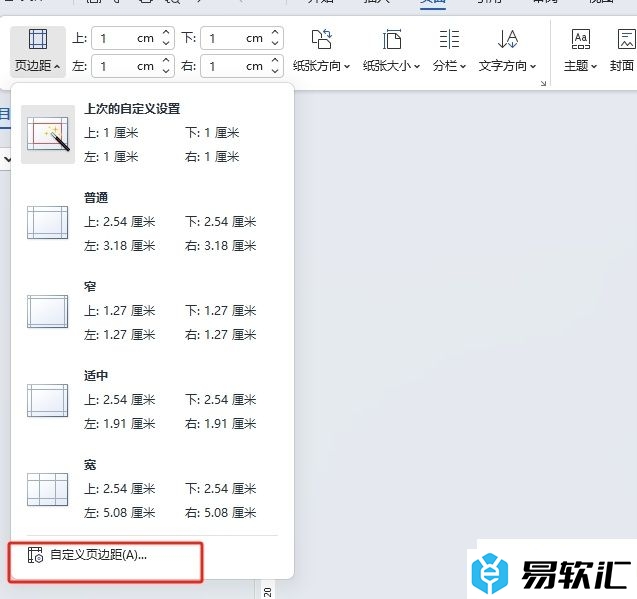Click the 上 top margin input field

(x=133, y=38)
